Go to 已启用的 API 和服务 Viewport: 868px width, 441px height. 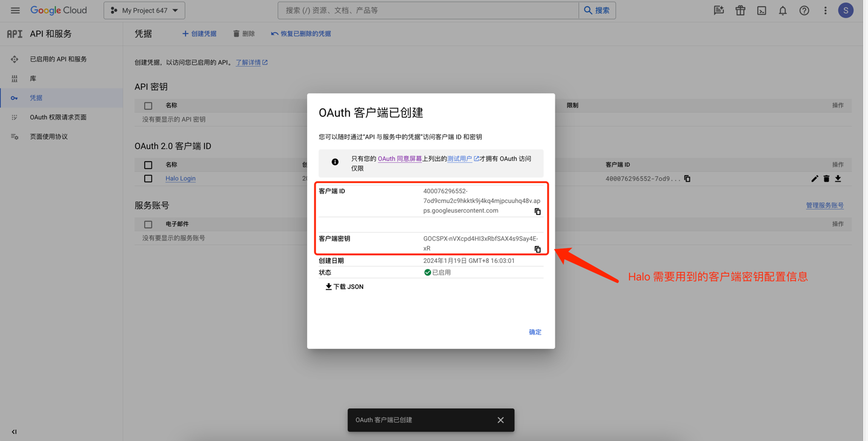(61, 59)
